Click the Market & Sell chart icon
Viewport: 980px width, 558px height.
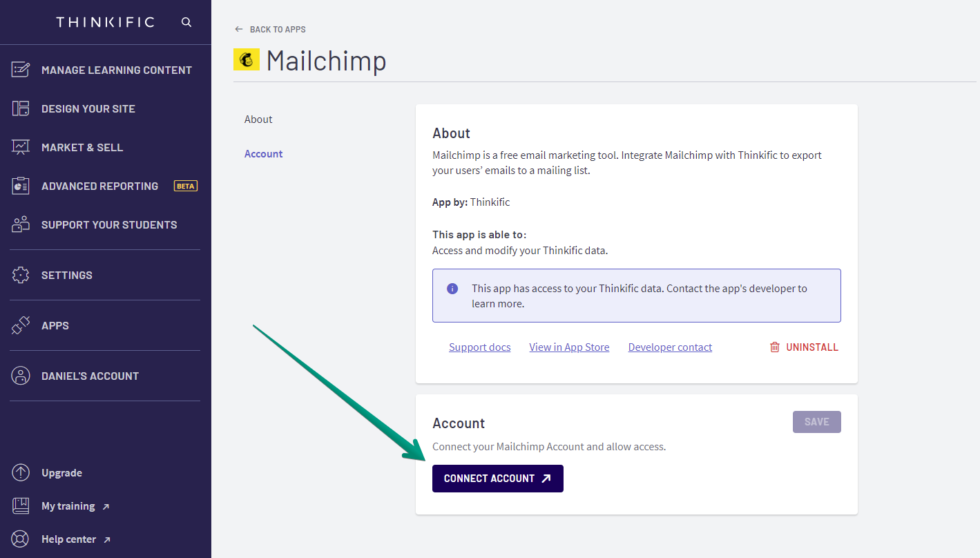21,147
